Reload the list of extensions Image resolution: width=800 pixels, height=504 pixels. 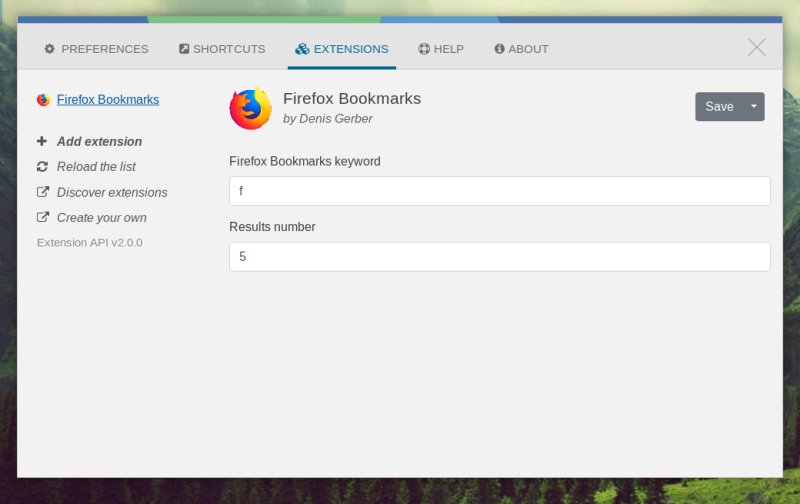click(96, 167)
